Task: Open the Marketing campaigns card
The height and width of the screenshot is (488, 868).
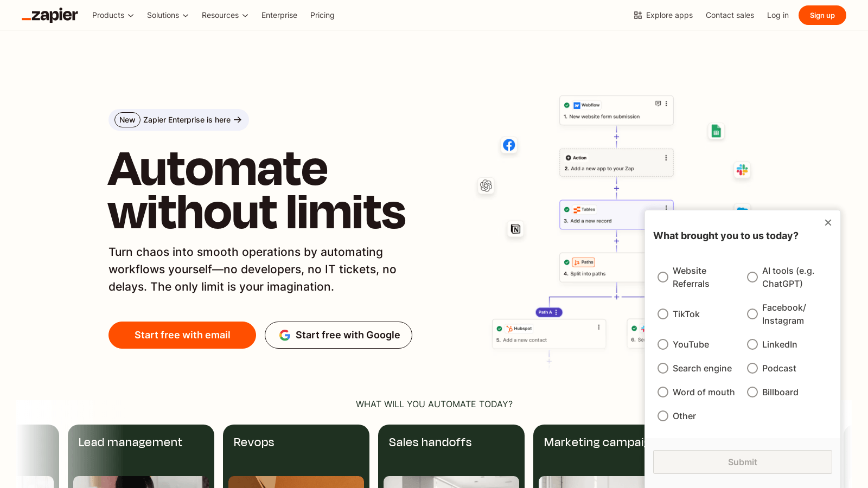Action: [589, 456]
